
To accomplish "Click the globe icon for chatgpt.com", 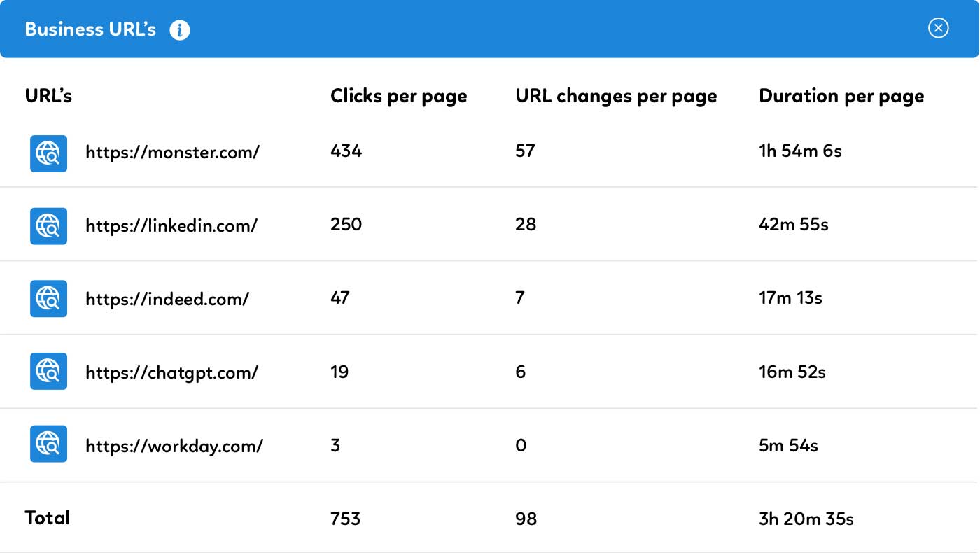I will coord(48,372).
